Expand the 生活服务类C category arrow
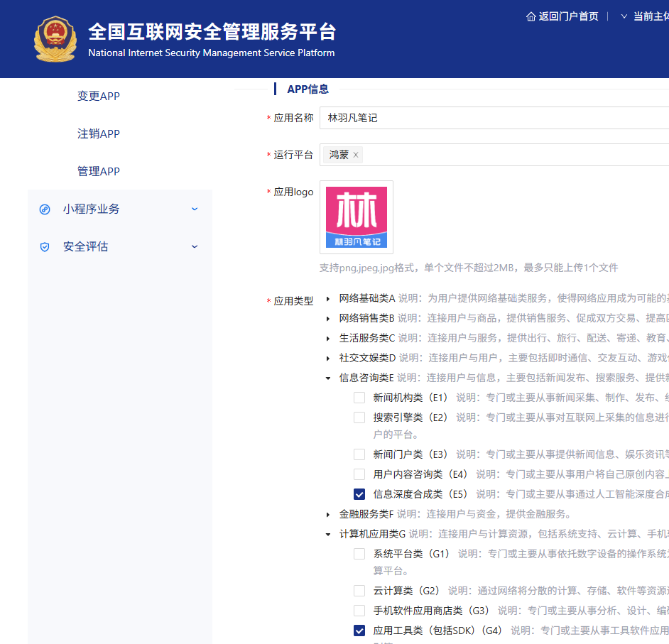The width and height of the screenshot is (669, 644). (x=327, y=339)
